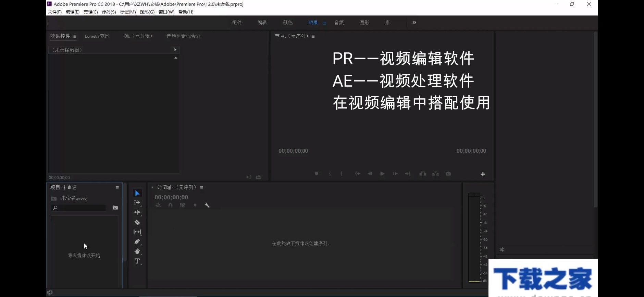Switch to the 编辑 workspace

click(x=262, y=23)
